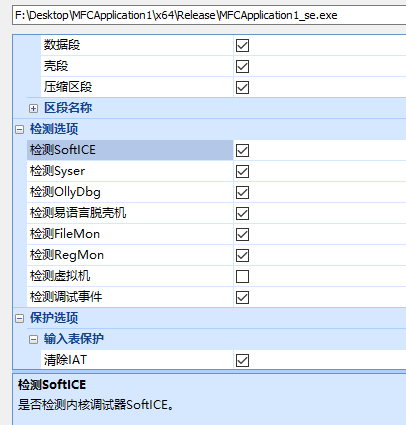Toggle the 压缩区段 checkbox
Screen dimensions: 406x425
point(242,88)
